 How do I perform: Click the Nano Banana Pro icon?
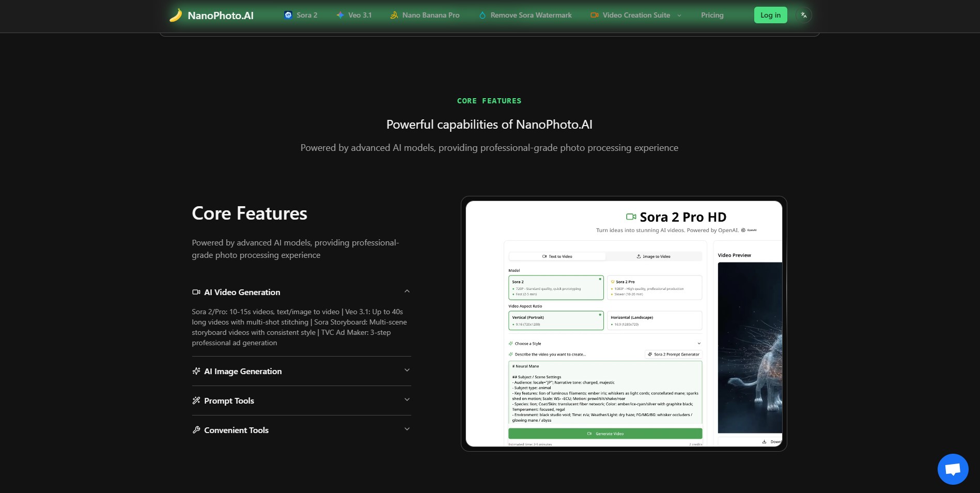pyautogui.click(x=394, y=15)
